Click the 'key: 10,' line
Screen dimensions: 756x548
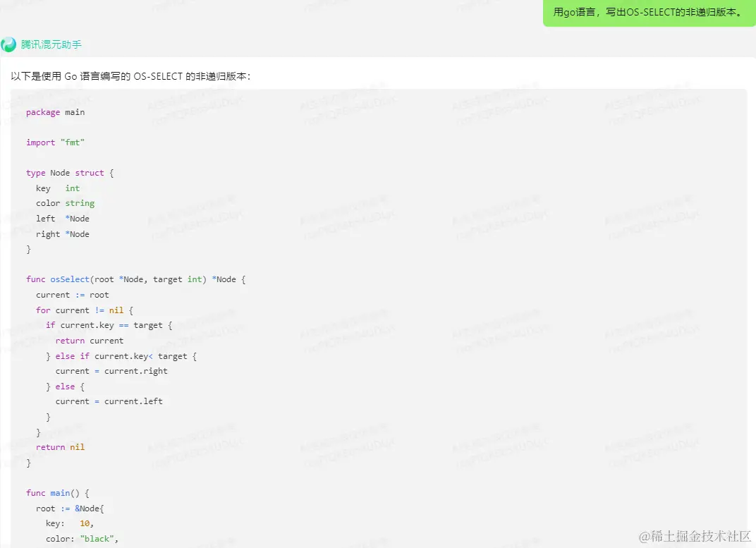click(x=70, y=523)
